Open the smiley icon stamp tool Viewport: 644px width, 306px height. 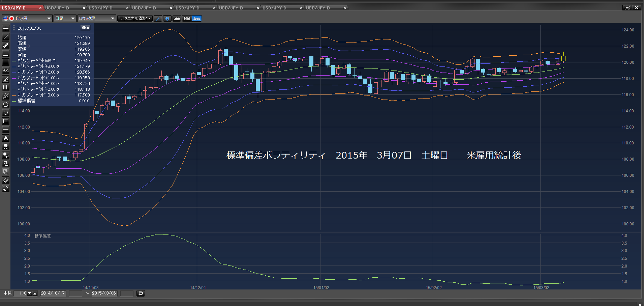coord(6,146)
